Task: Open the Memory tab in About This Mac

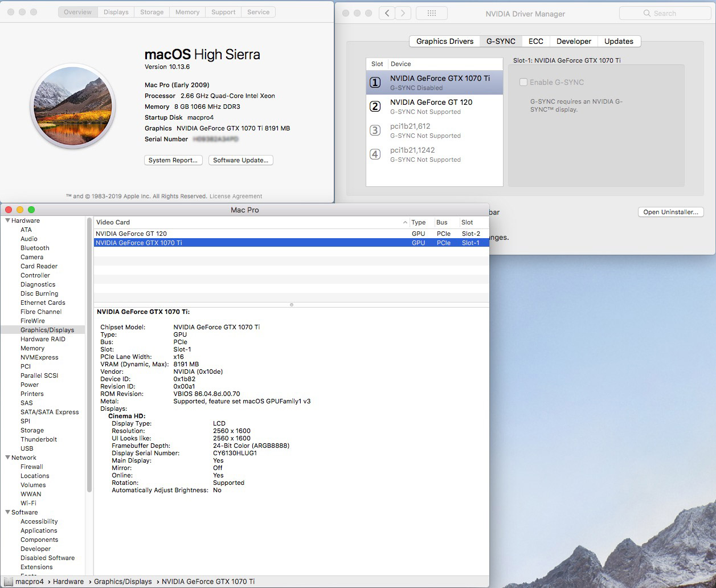Action: pos(187,12)
